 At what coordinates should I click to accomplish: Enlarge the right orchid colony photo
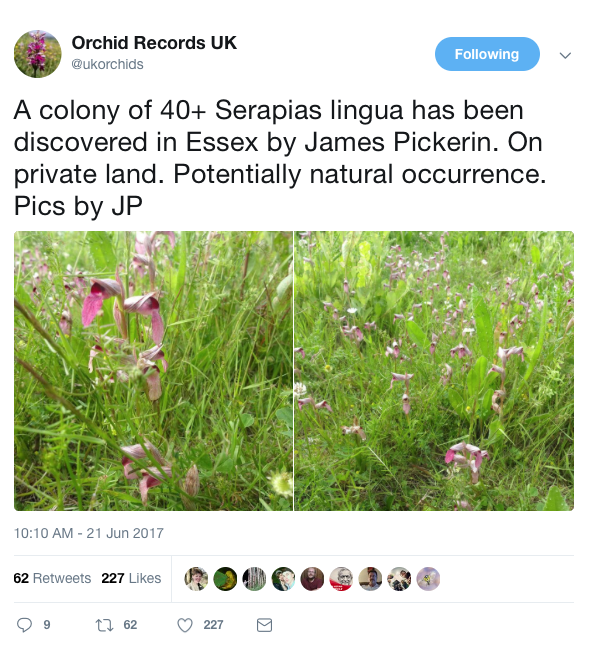point(434,371)
